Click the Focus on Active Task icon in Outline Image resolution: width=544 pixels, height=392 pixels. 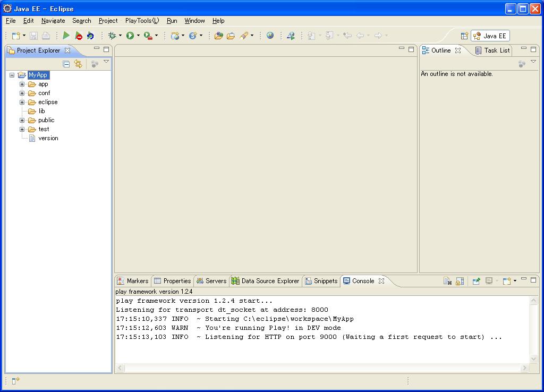[522, 64]
